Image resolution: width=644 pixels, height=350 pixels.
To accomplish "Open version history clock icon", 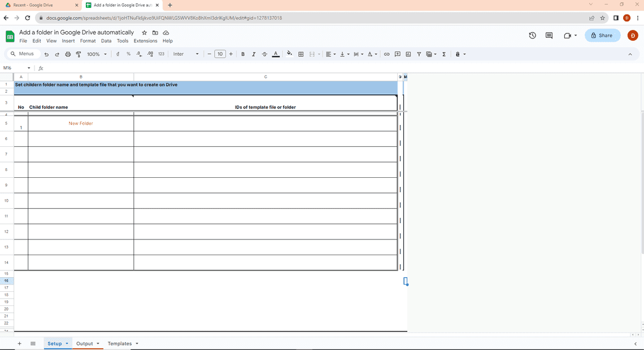I will (x=532, y=36).
